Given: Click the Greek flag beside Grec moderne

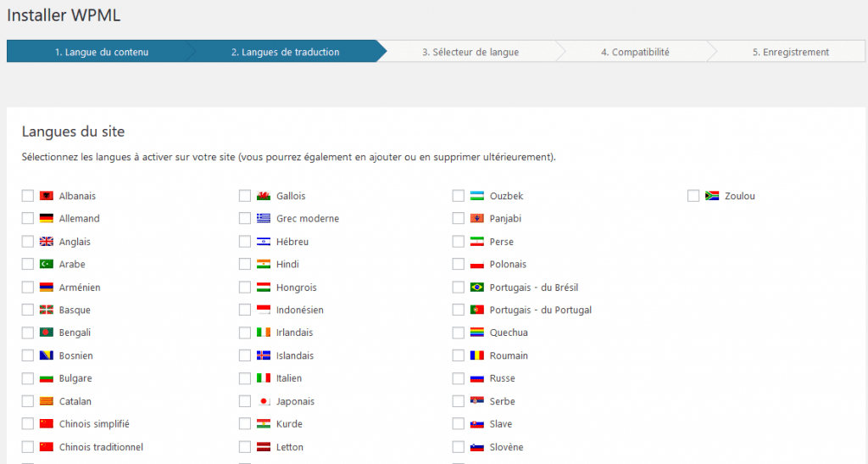Looking at the screenshot, I should (264, 219).
